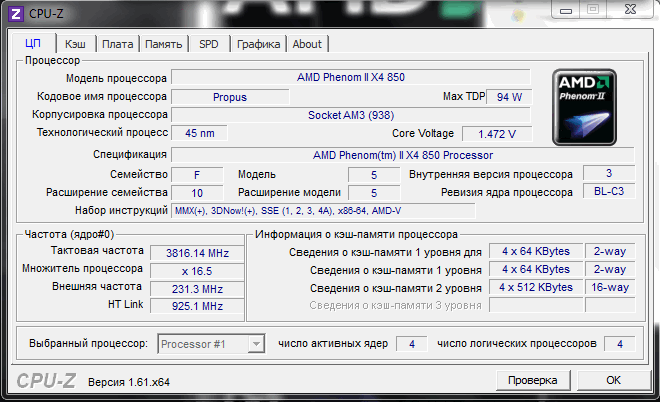Click the BL-C3 core revision value

609,191
